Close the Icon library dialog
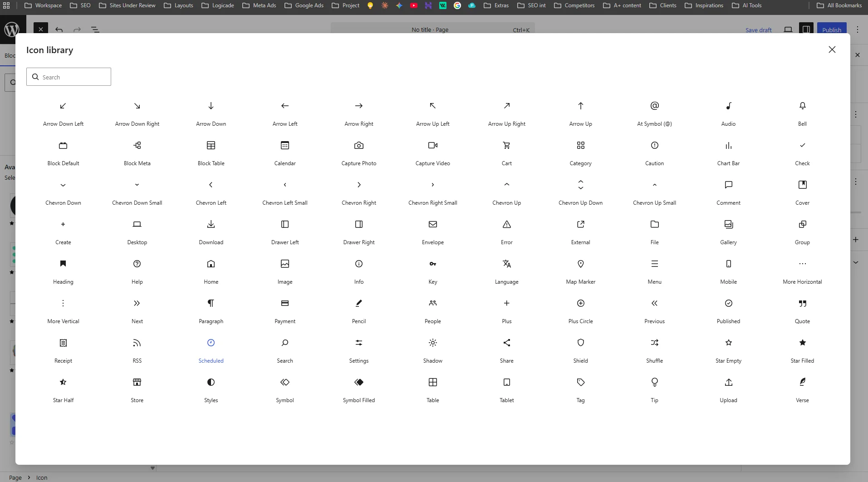Image resolution: width=868 pixels, height=482 pixels. coord(832,49)
